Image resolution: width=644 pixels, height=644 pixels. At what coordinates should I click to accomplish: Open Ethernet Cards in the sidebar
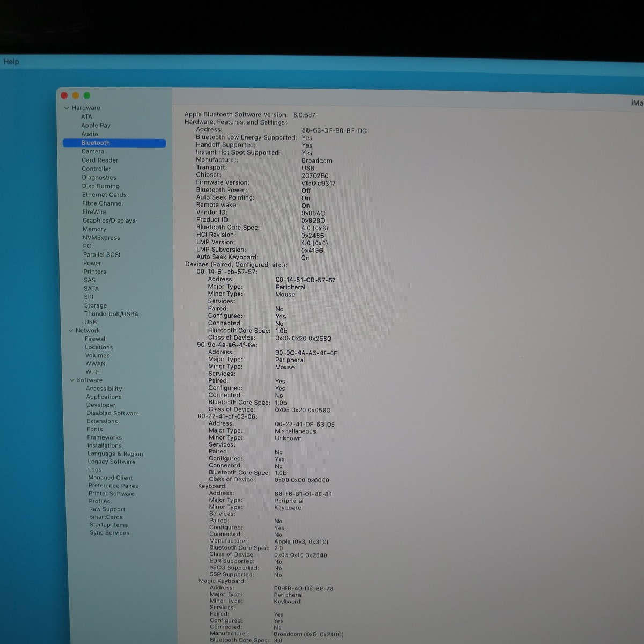104,195
